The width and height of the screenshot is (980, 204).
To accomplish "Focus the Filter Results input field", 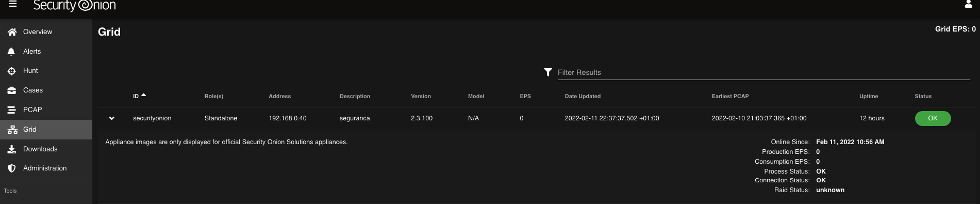I will pyautogui.click(x=763, y=72).
